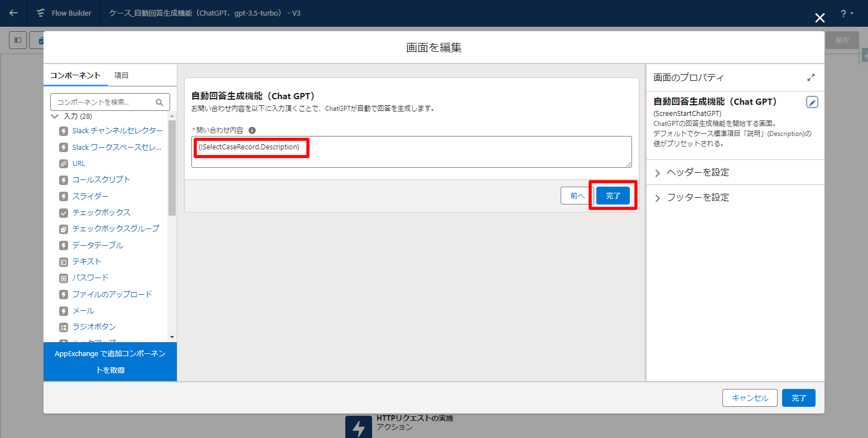Click the キャンセル button

(x=750, y=398)
